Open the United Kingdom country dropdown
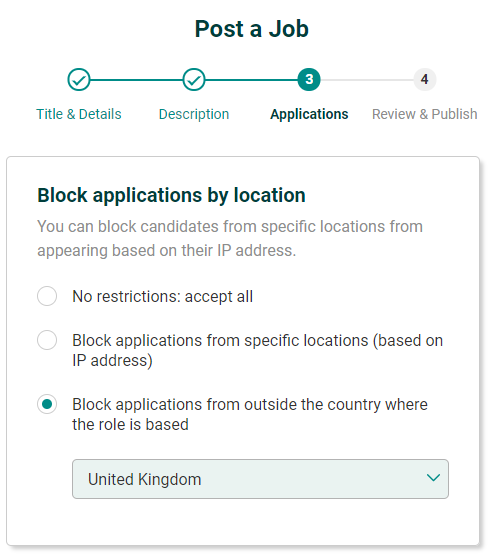489x557 pixels. click(260, 479)
